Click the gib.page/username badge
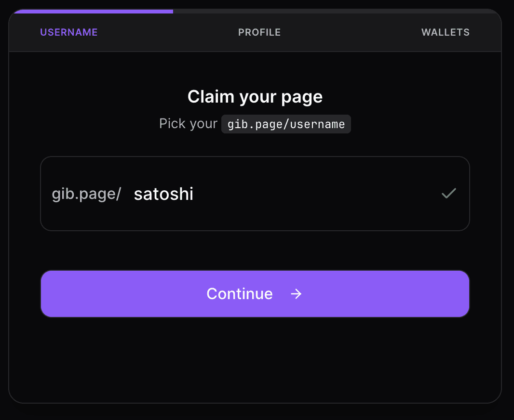 click(x=286, y=124)
